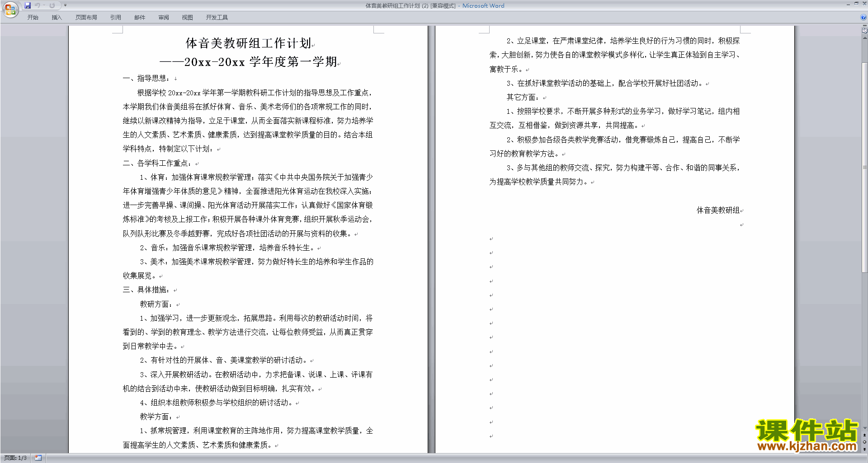Click the title 体音美教研组工作计划

pos(248,43)
